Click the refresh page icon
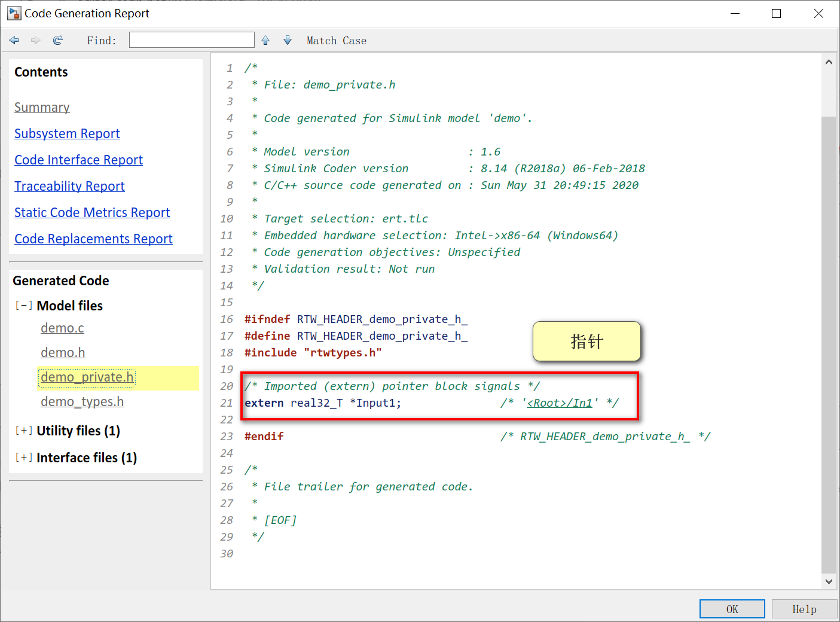Viewport: 840px width, 622px height. coord(58,40)
